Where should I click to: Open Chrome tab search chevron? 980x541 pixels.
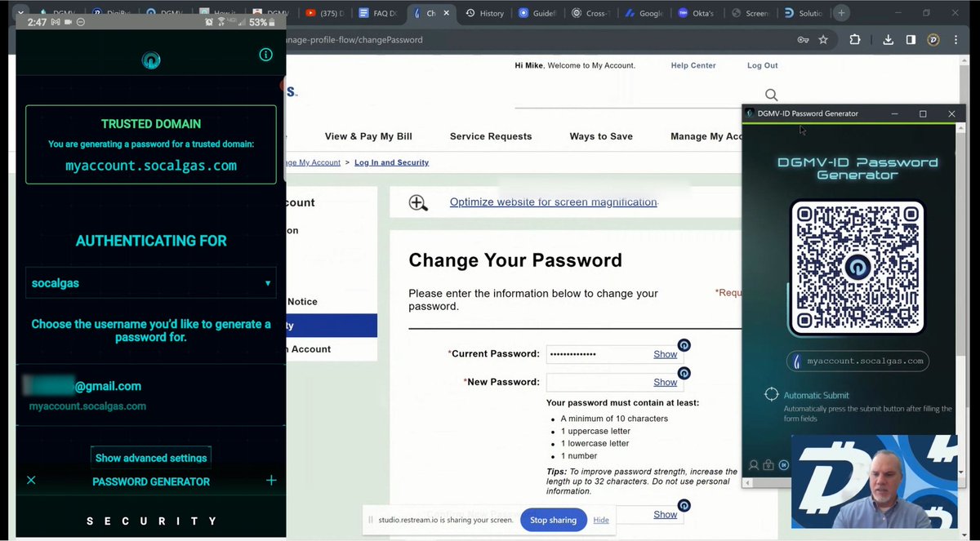pyautogui.click(x=20, y=13)
